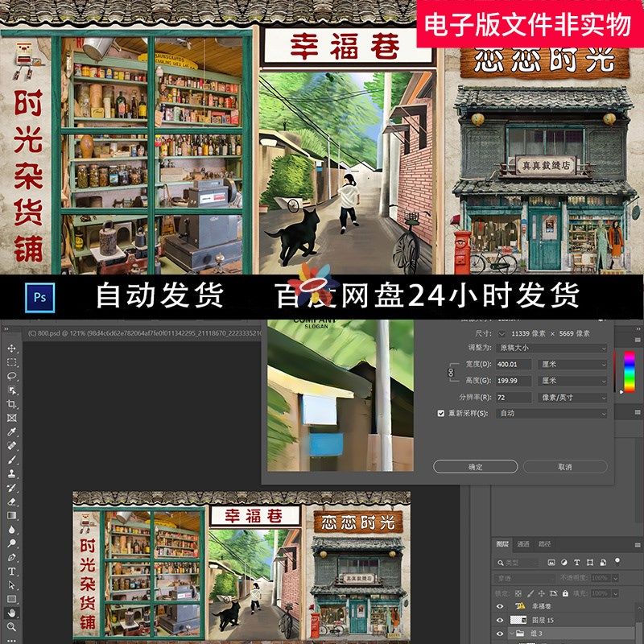The width and height of the screenshot is (644, 644).
Task: Hide the 幸福巷 layer
Action: pyautogui.click(x=500, y=605)
